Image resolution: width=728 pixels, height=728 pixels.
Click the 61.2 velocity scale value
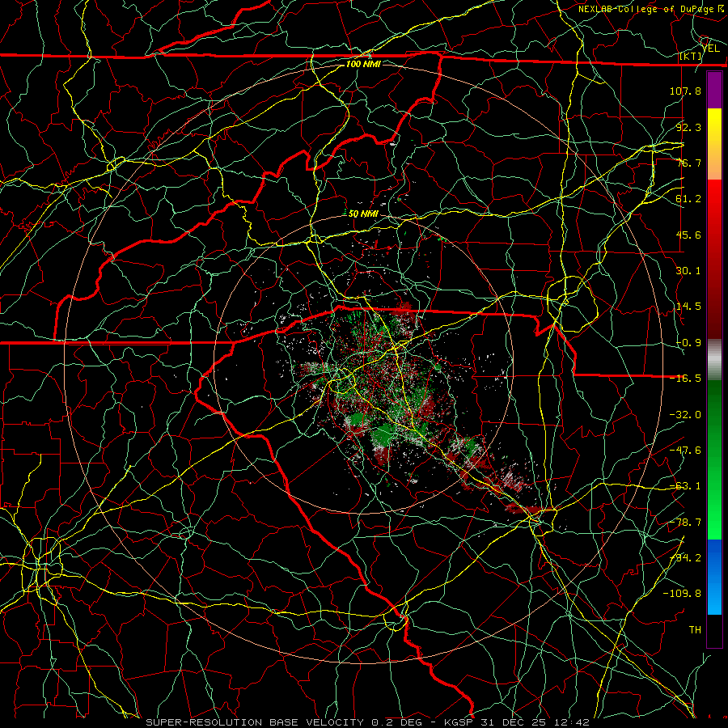[x=688, y=199]
